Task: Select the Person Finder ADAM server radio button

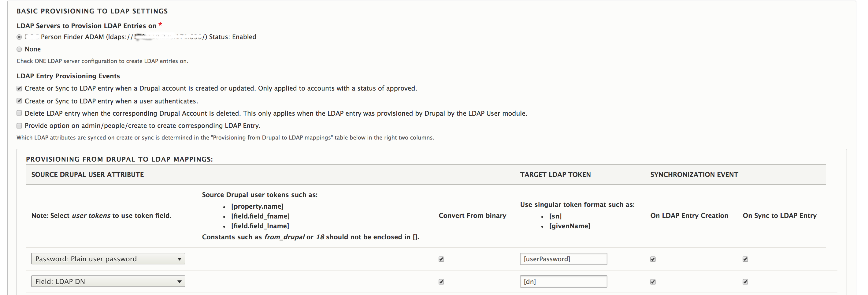Action: [x=19, y=37]
